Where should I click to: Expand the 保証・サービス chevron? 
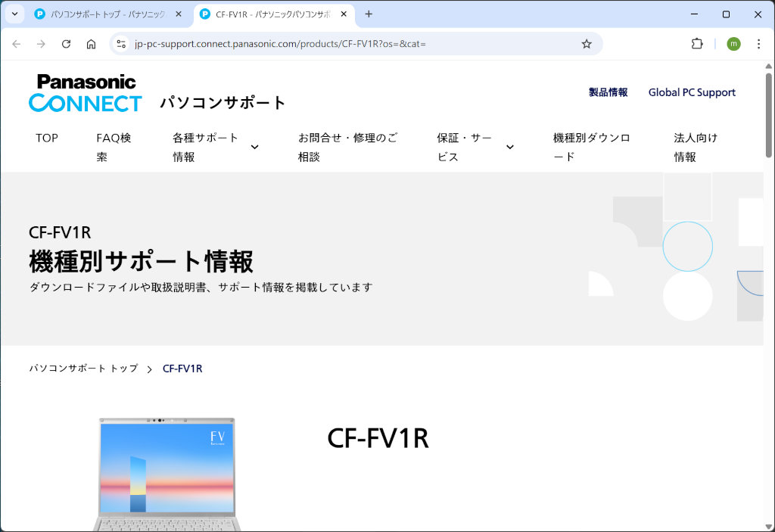point(510,147)
